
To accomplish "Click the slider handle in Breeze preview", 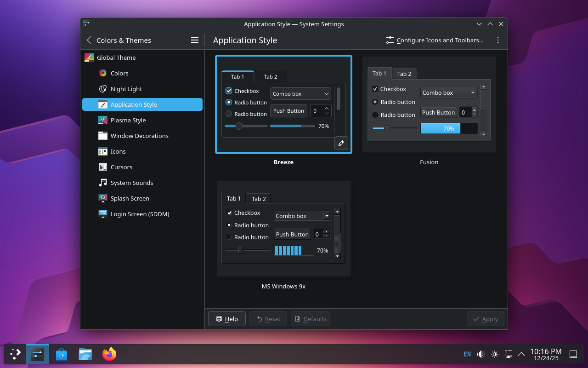I will [x=239, y=126].
